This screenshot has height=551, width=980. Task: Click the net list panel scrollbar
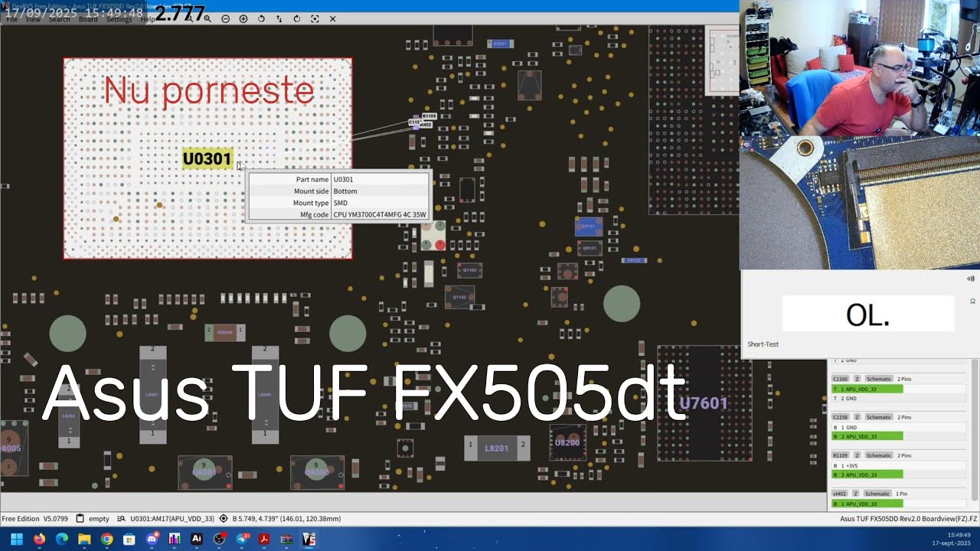975,429
